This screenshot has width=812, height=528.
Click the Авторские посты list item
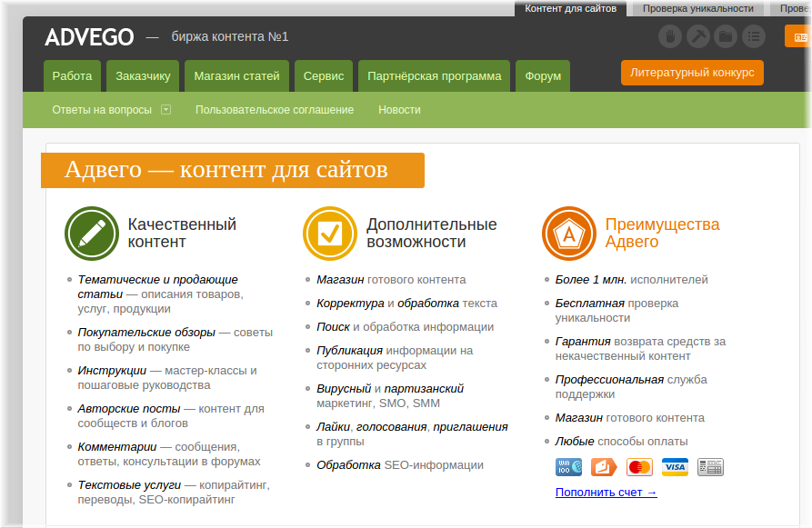pos(171,416)
